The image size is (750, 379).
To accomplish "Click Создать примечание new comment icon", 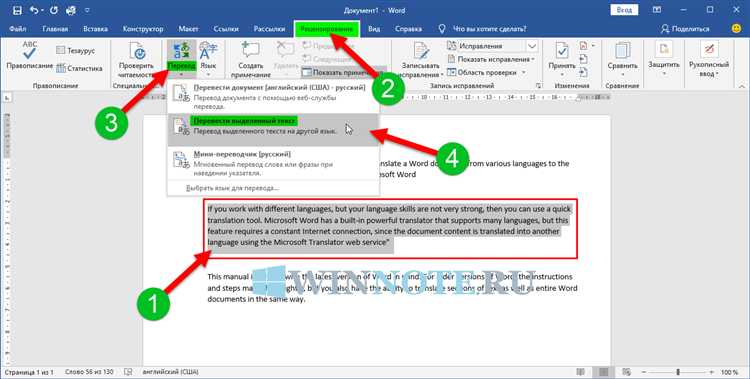I will click(250, 50).
